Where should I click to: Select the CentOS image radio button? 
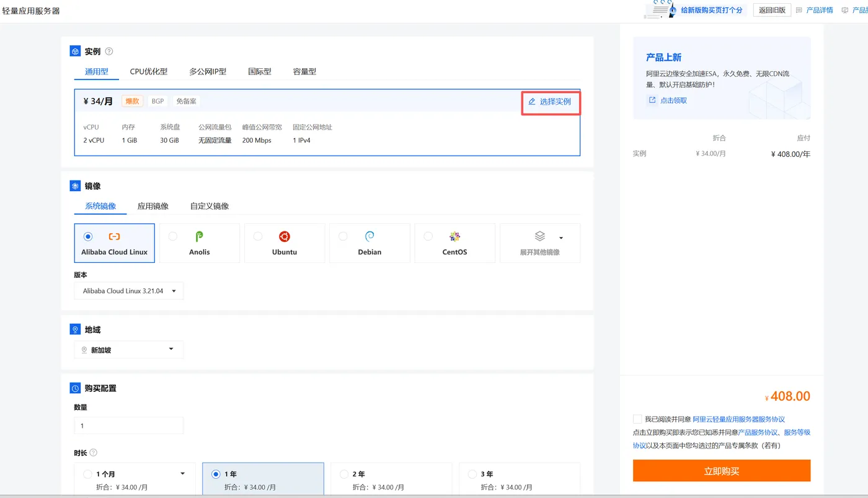(428, 236)
